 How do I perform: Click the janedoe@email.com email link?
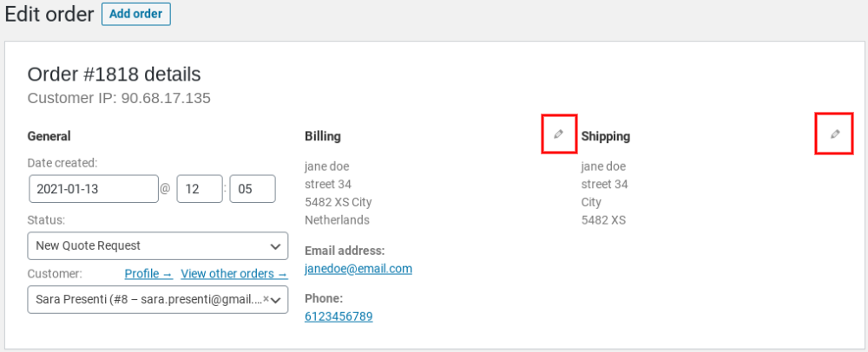point(358,269)
